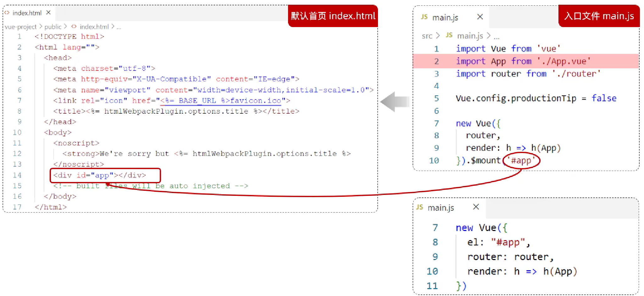Click line number 2 in top main.js
Image resolution: width=644 pixels, height=296 pixels.
tap(436, 61)
